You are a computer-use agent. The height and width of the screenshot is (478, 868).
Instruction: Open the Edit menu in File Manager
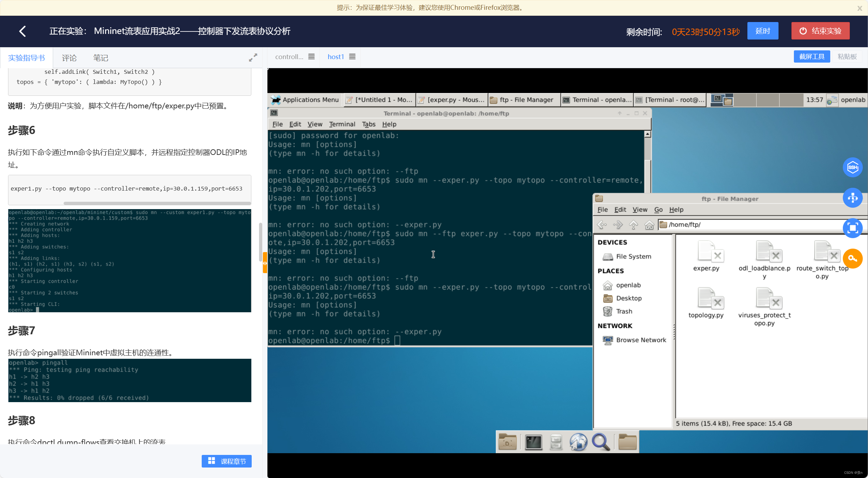620,209
